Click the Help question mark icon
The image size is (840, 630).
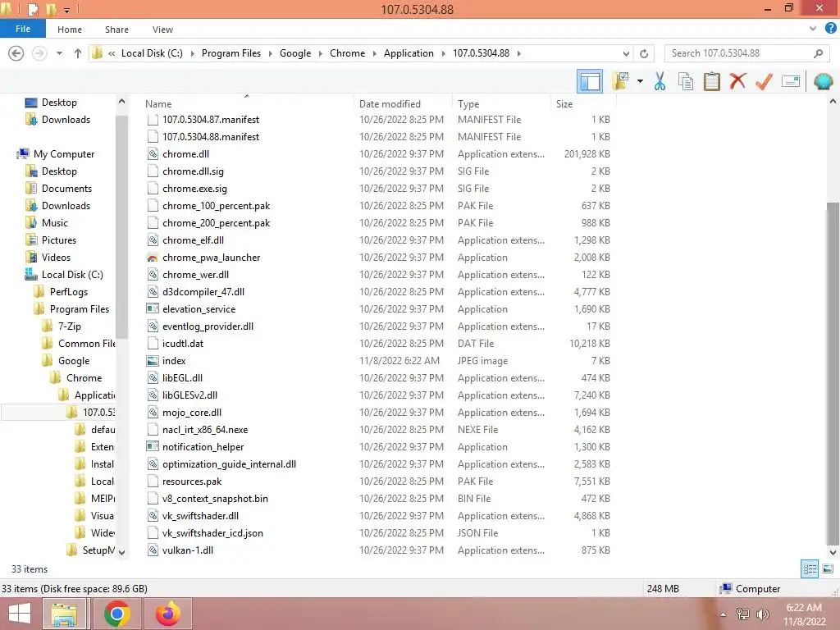click(x=830, y=29)
